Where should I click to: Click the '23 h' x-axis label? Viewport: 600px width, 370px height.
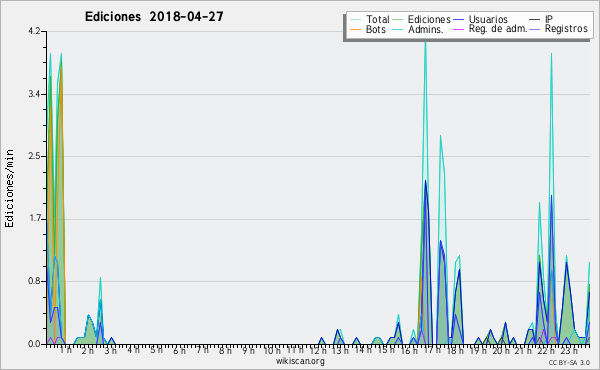coord(569,350)
